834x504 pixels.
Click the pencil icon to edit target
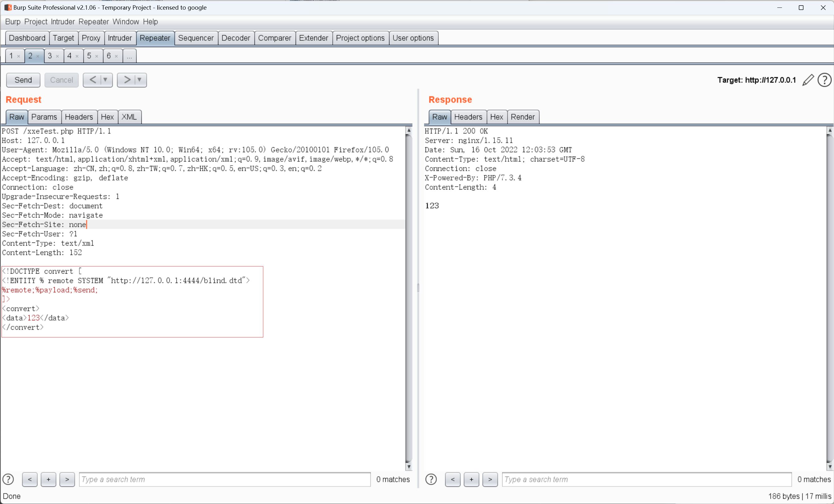808,80
